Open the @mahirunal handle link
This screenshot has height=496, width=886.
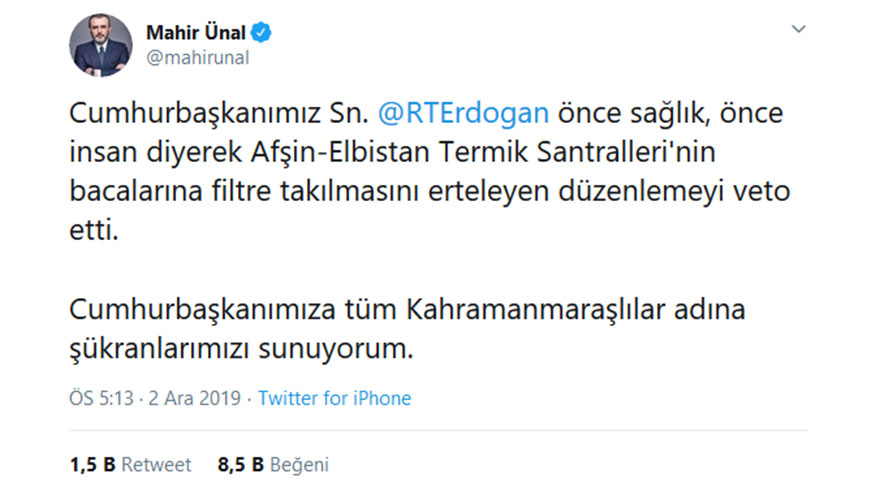click(197, 58)
